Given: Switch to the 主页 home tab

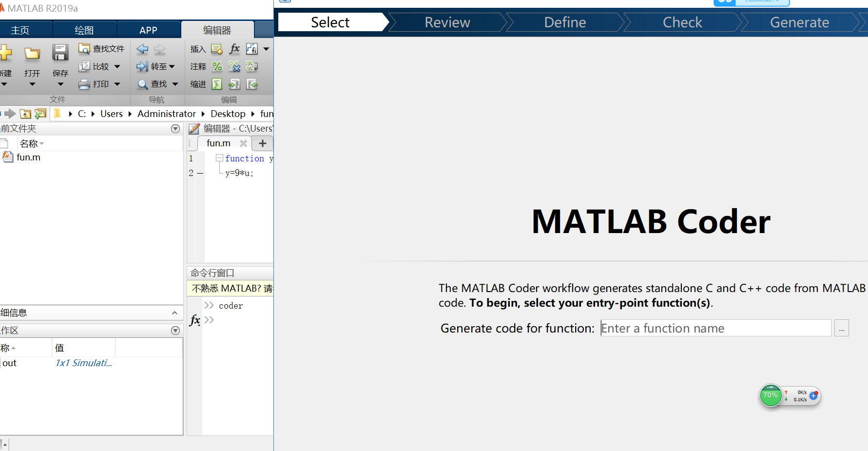Looking at the screenshot, I should [x=20, y=30].
